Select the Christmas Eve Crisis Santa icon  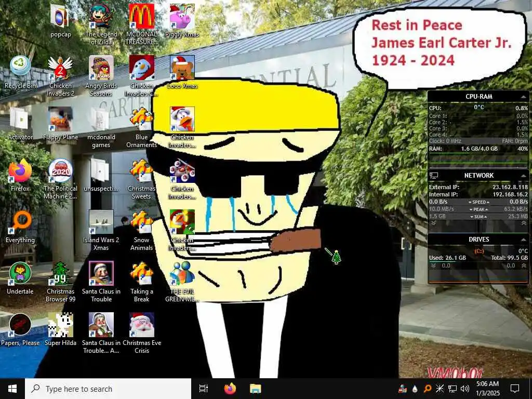point(141,333)
